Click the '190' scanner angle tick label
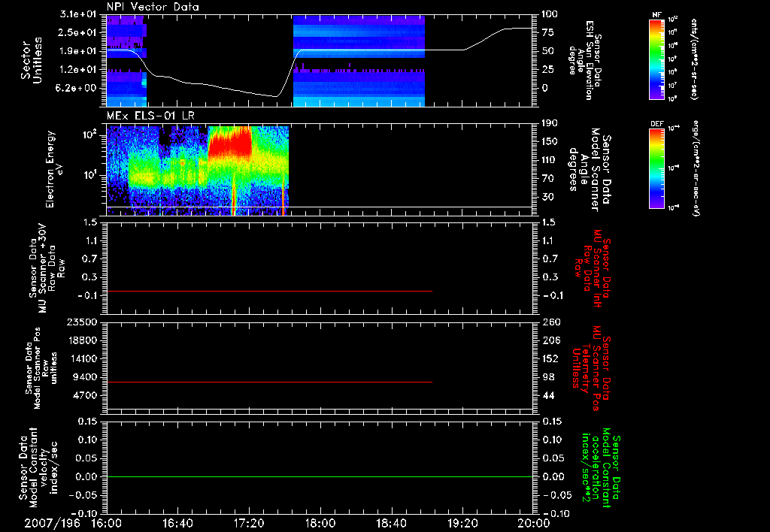770x532 pixels. coord(550,123)
